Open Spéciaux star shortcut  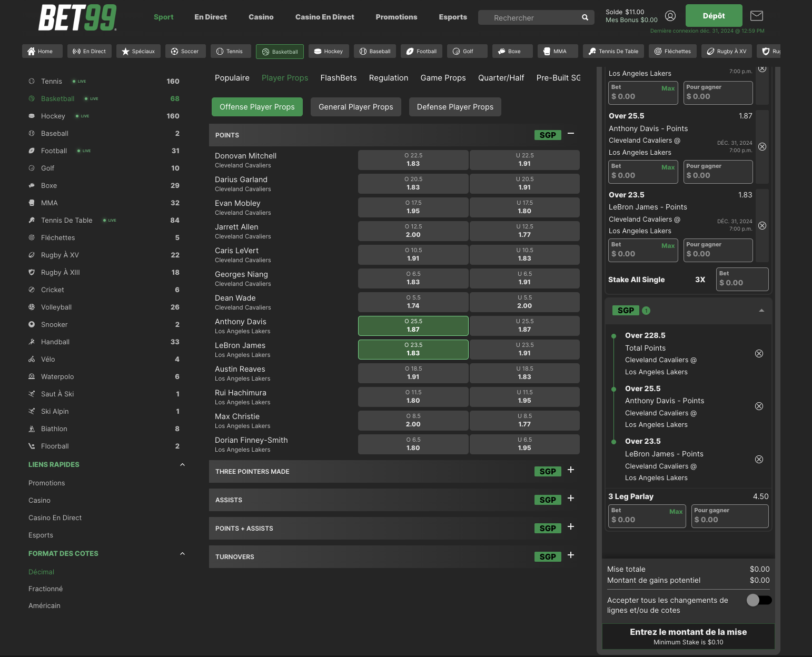click(138, 51)
